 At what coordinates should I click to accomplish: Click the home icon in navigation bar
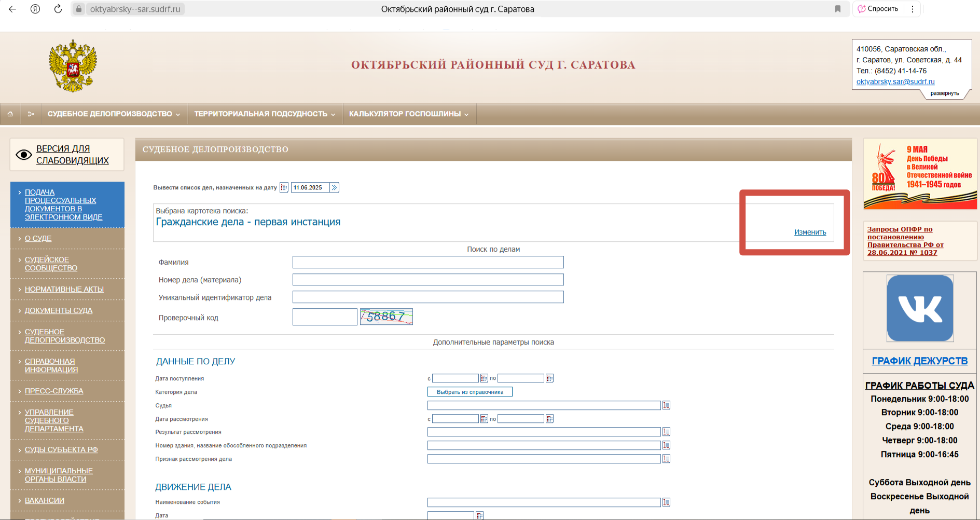coord(10,114)
